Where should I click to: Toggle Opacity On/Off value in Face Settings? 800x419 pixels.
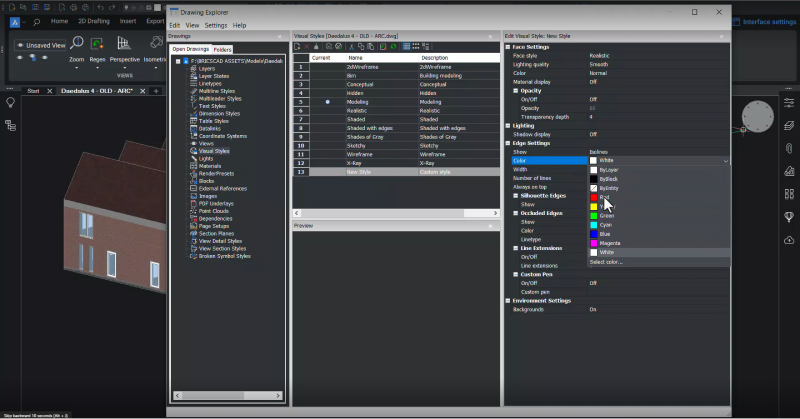(x=658, y=100)
